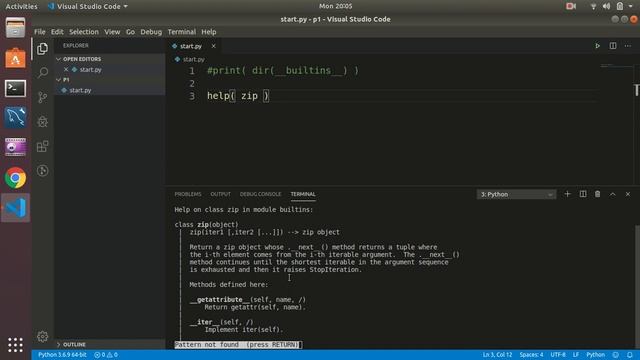Open the Extensions view
640x360 pixels.
click(x=42, y=146)
